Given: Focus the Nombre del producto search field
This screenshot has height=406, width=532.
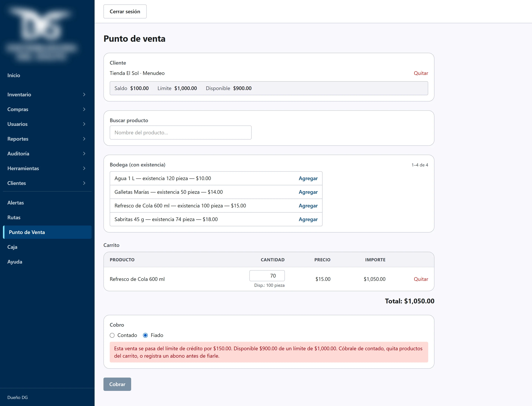Looking at the screenshot, I should pyautogui.click(x=180, y=133).
